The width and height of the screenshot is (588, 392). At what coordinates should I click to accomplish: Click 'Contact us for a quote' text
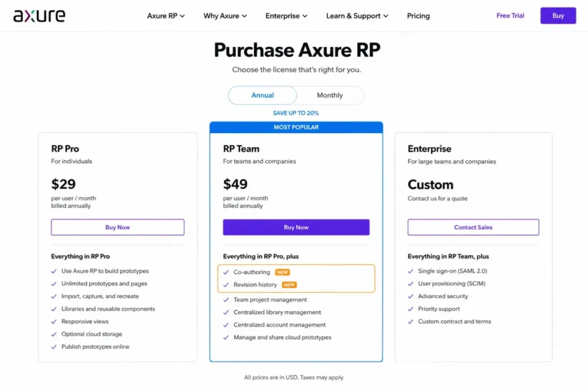tap(438, 199)
